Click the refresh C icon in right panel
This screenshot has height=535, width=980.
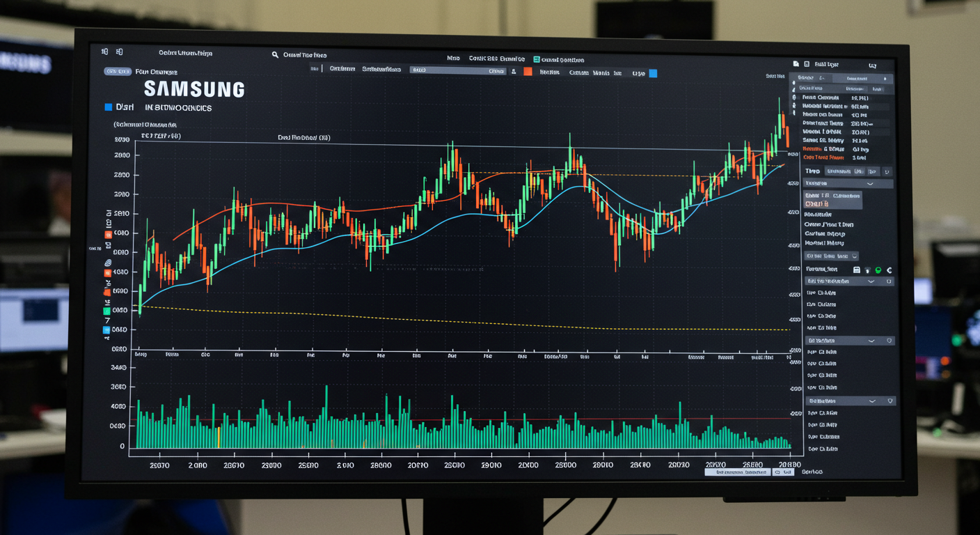890,270
